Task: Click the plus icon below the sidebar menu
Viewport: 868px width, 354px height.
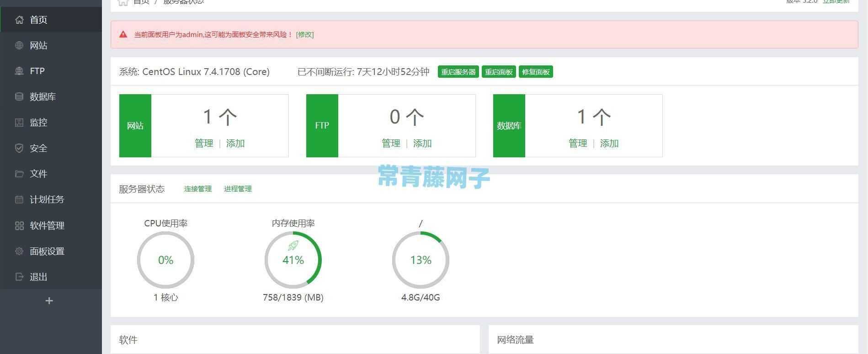Action: 49,301
